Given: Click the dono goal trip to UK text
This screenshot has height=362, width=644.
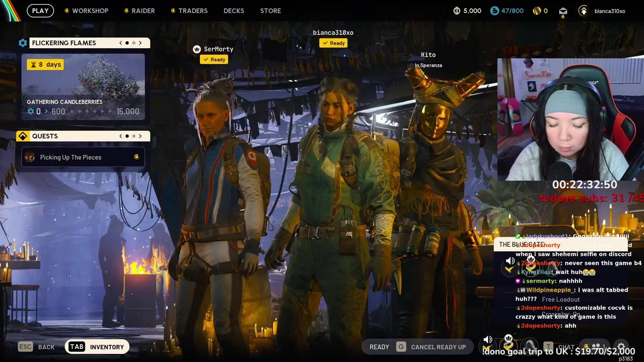Looking at the screenshot, I should [558, 351].
